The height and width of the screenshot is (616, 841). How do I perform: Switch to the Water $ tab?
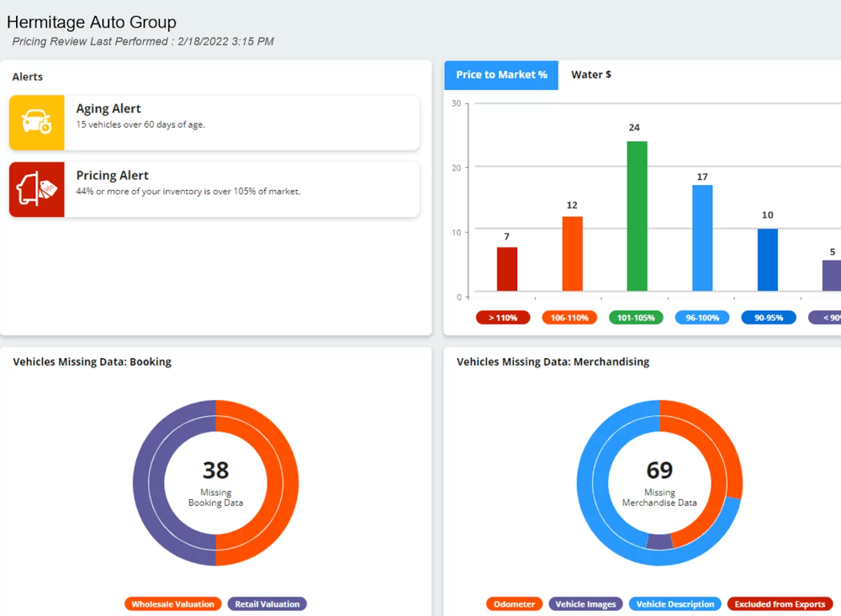click(591, 75)
